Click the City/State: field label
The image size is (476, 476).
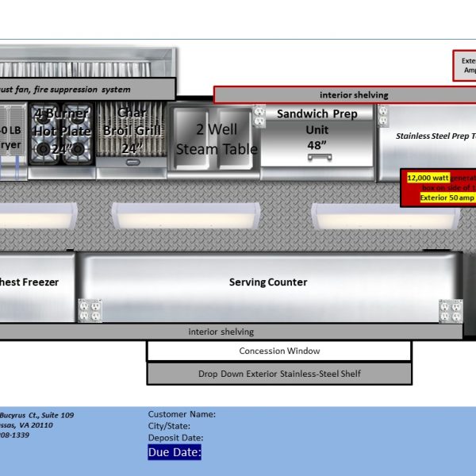pyautogui.click(x=169, y=426)
